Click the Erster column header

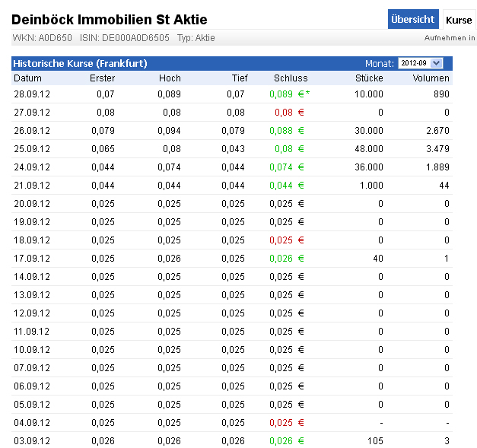102,78
